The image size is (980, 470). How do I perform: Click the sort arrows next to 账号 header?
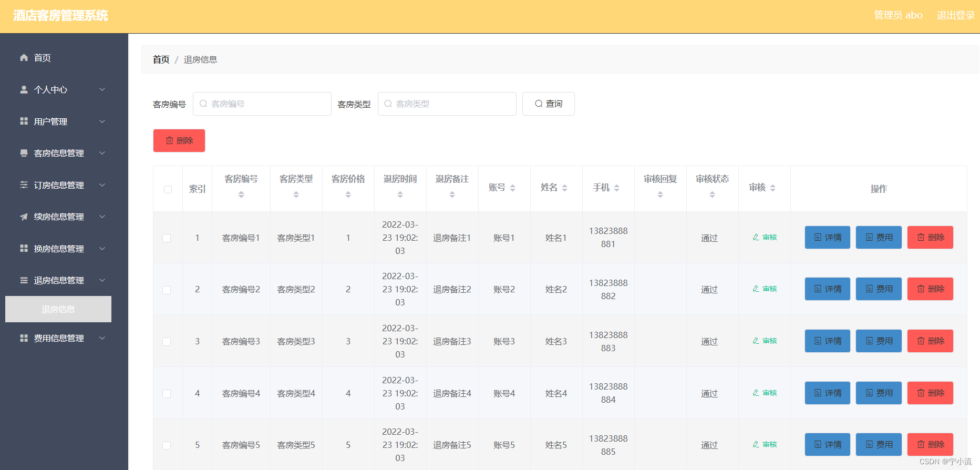(x=512, y=188)
